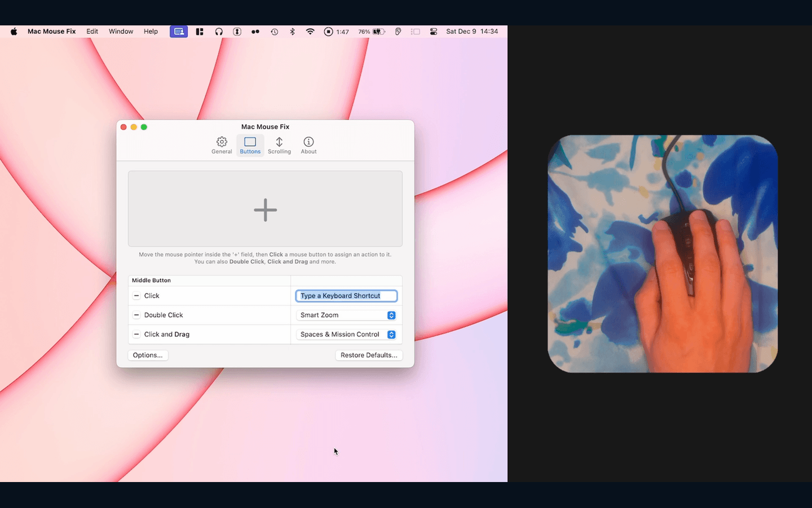Close the Mac Mouse Fix window

click(x=123, y=127)
